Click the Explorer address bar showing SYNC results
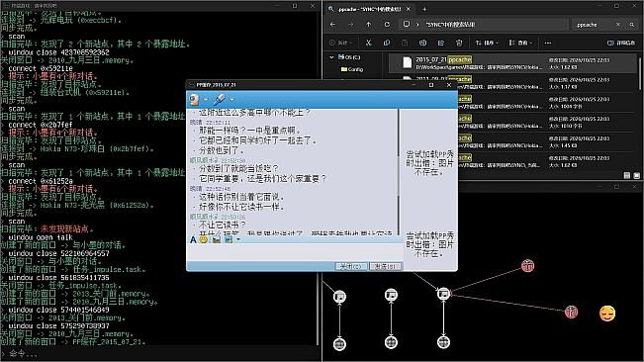 483,24
